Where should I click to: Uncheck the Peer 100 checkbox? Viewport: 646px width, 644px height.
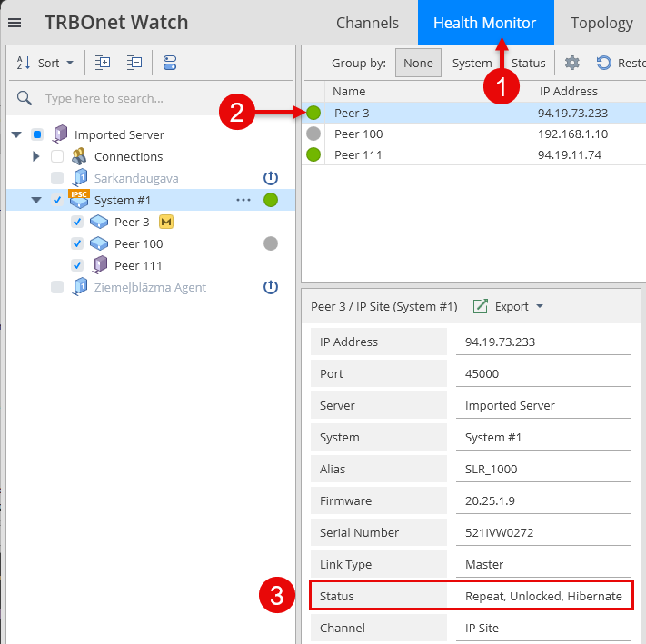[x=77, y=243]
